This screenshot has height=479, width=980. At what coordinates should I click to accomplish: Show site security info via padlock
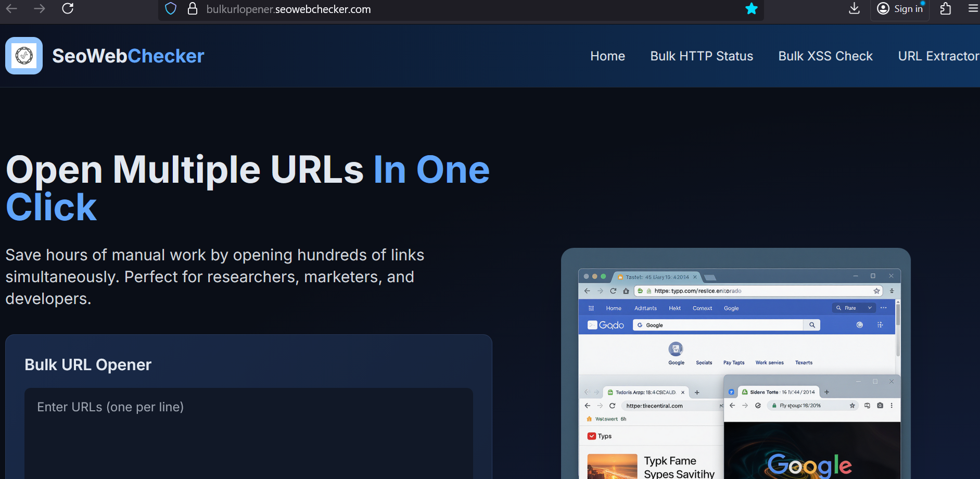[x=193, y=9]
